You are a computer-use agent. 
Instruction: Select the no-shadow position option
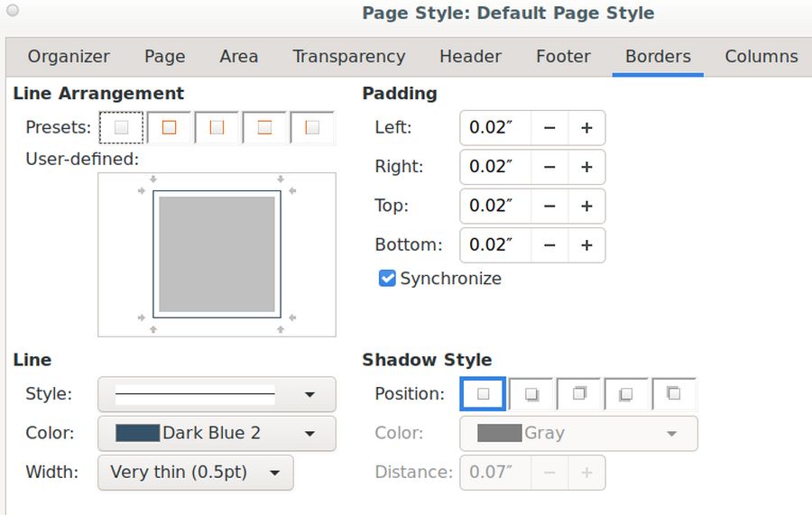tap(484, 394)
